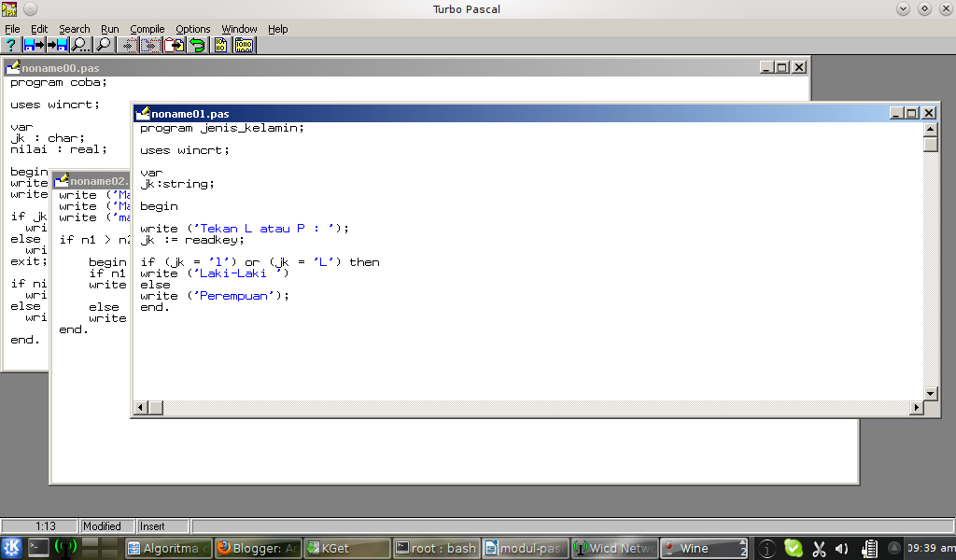This screenshot has height=560, width=956.
Task: Undo with the green arrow toolbar icon
Action: [x=195, y=45]
